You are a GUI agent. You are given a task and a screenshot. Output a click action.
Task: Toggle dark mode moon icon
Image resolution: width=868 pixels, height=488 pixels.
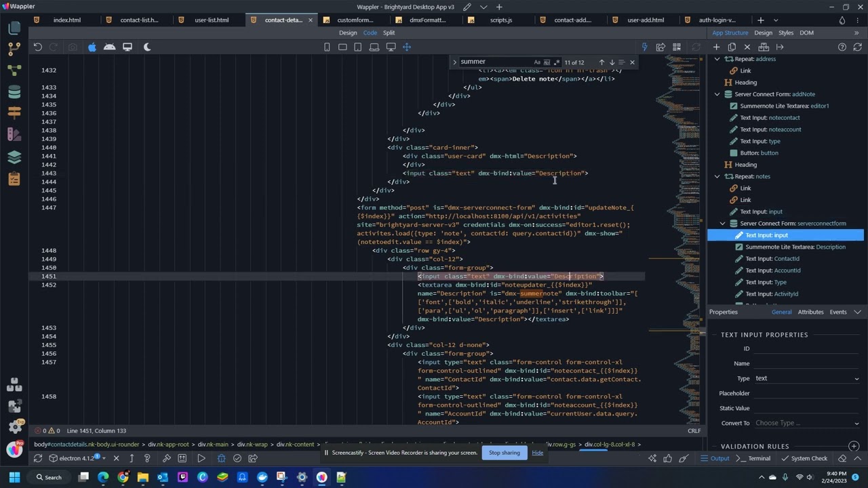coord(147,47)
